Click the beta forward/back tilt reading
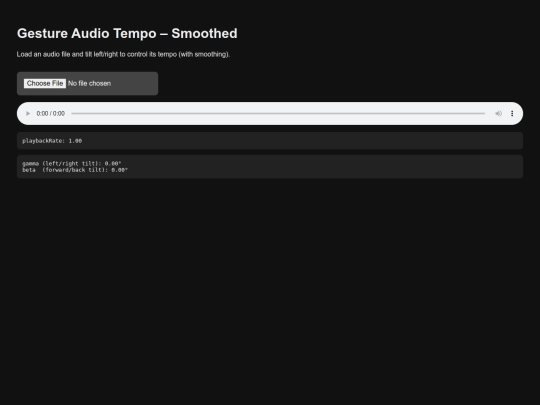The image size is (540, 405). pos(75,170)
